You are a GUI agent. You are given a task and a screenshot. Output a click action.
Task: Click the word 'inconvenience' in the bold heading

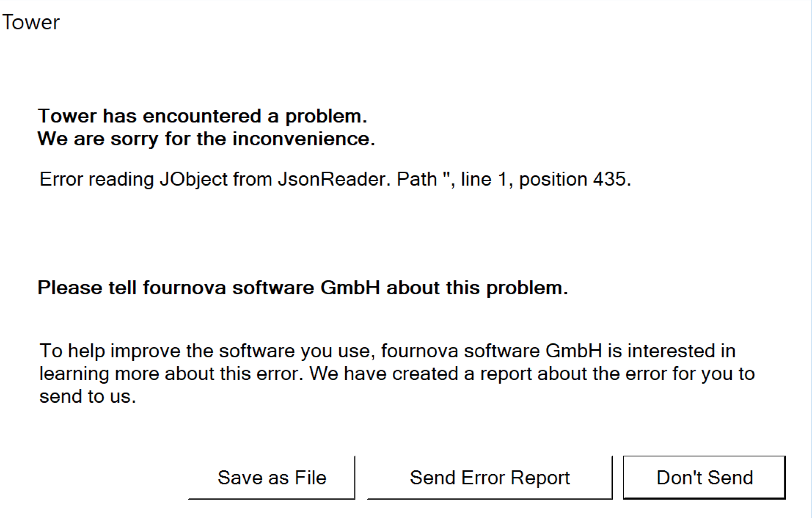(x=303, y=139)
